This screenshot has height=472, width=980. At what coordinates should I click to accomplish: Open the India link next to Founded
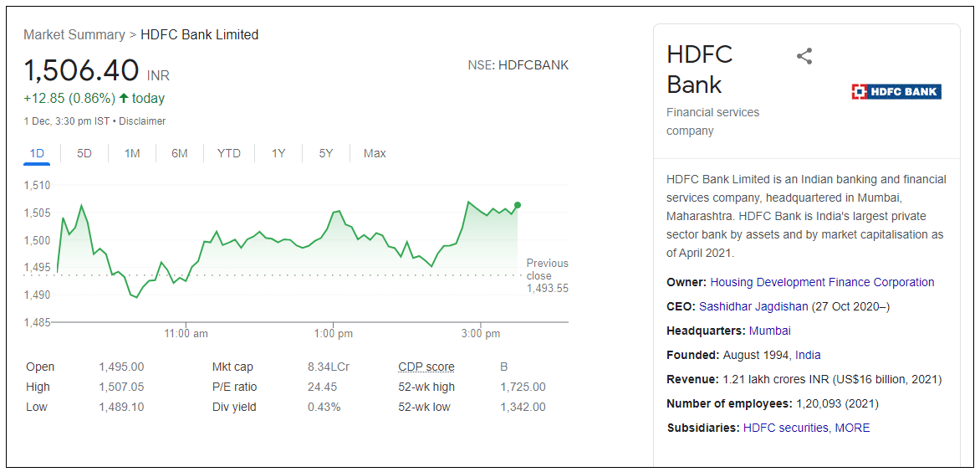pyautogui.click(x=808, y=355)
